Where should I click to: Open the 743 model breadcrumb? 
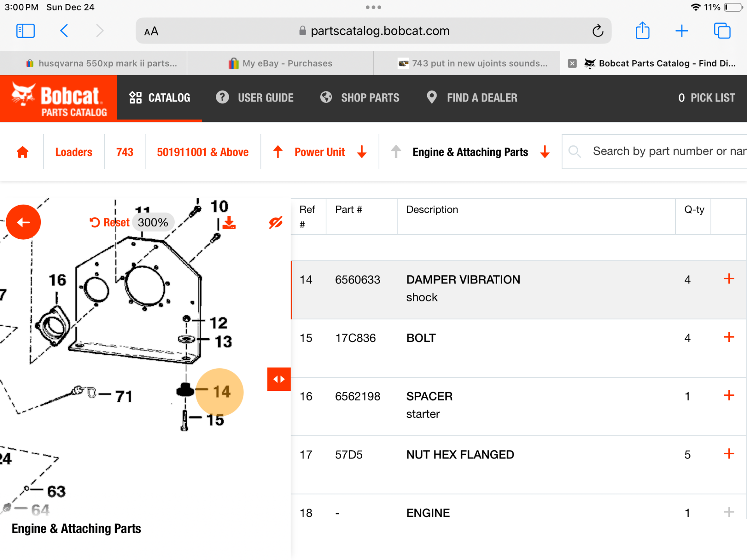pos(124,152)
